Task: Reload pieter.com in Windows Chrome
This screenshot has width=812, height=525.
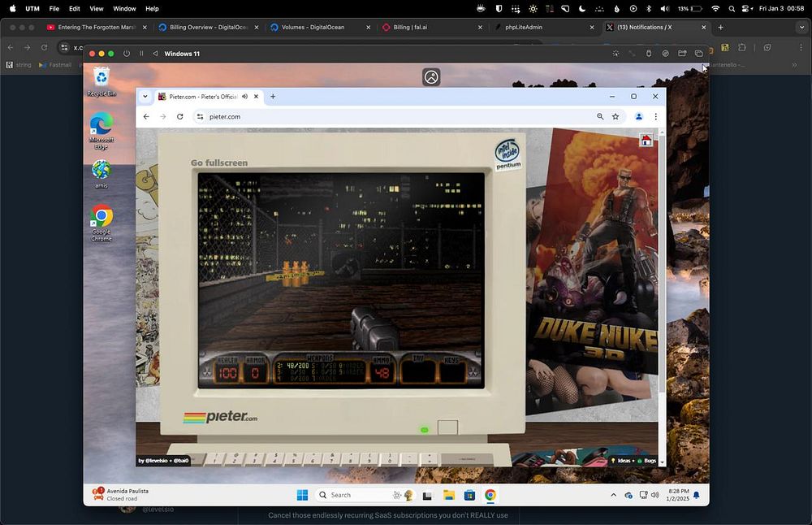Action: pos(179,116)
